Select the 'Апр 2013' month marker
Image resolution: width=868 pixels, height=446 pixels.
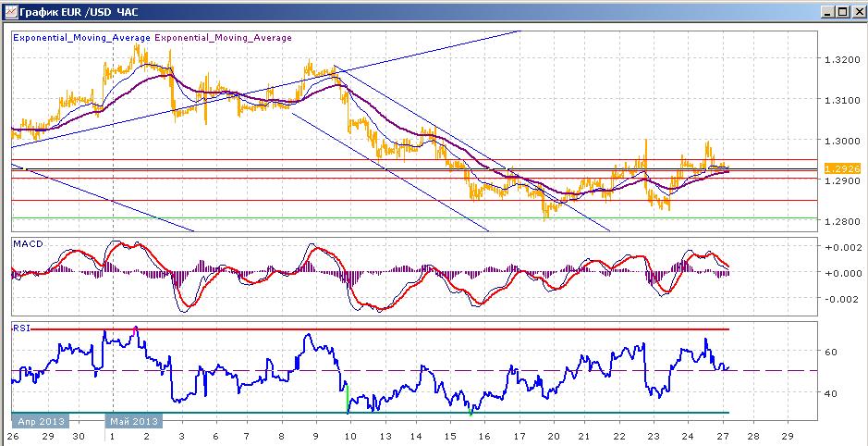[40, 421]
